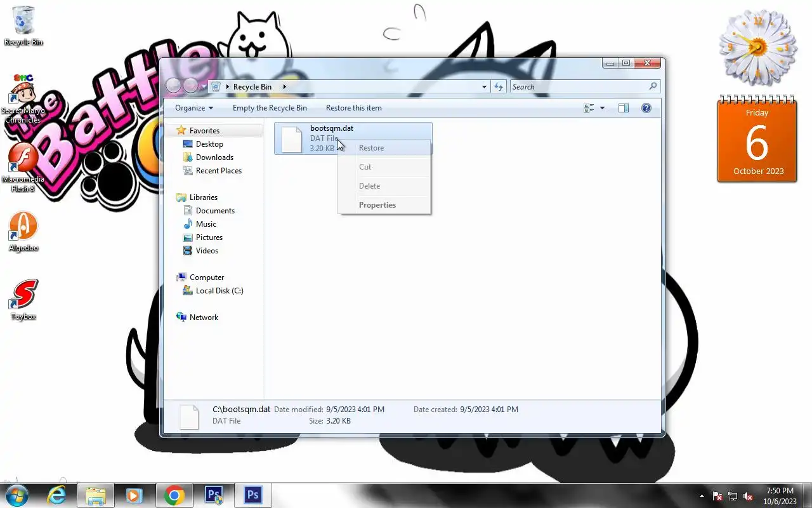
Task: Click the Explorer Back arrow button
Action: [174, 86]
